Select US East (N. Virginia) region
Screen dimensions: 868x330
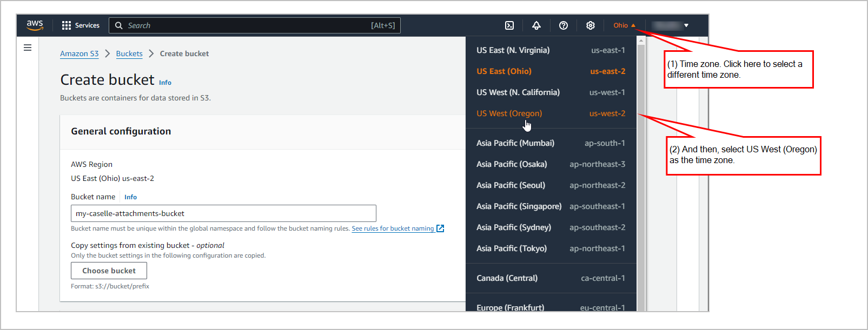tap(551, 50)
